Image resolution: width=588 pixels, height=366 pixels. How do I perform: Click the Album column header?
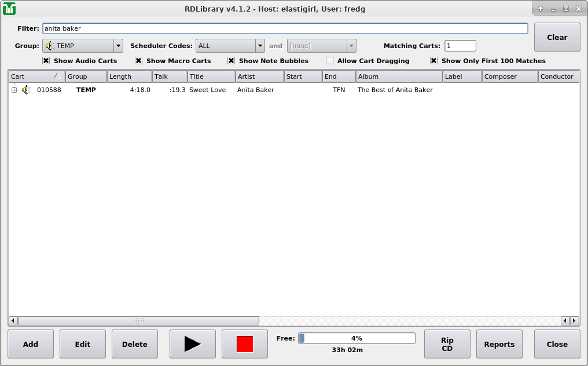[x=399, y=76]
